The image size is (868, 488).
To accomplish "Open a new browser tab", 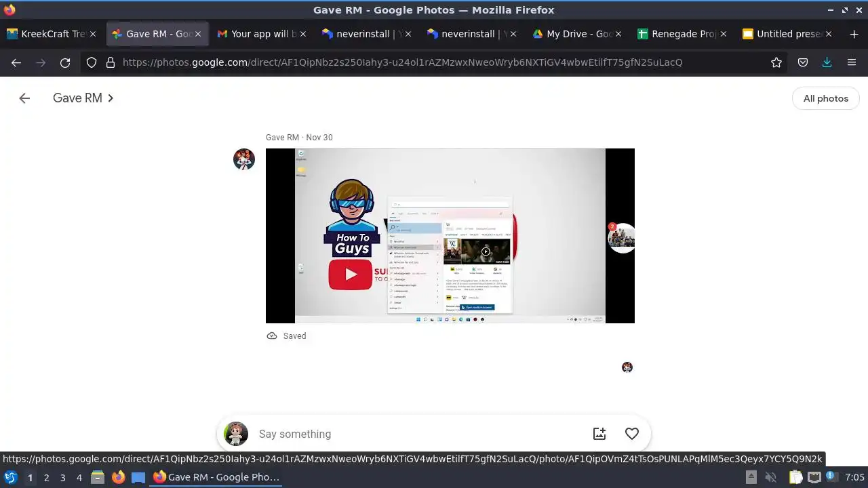I will (x=854, y=34).
